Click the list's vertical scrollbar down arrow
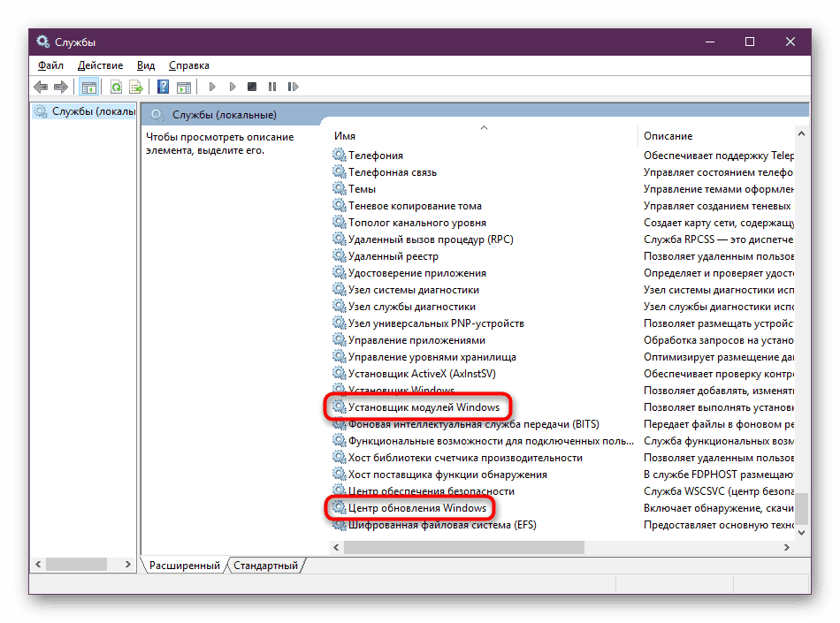Screen dimensions: 840x623 pos(801,532)
